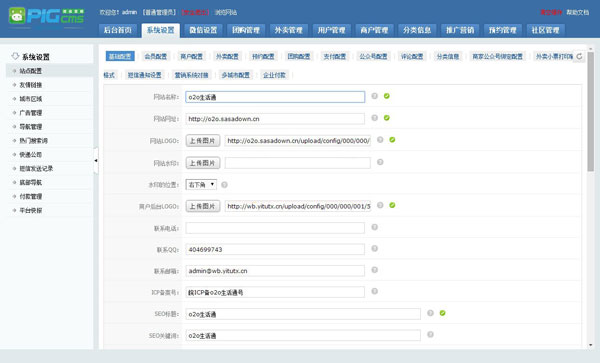Show help tip for 联系邮箱 field
This screenshot has height=363, width=600.
tap(375, 270)
